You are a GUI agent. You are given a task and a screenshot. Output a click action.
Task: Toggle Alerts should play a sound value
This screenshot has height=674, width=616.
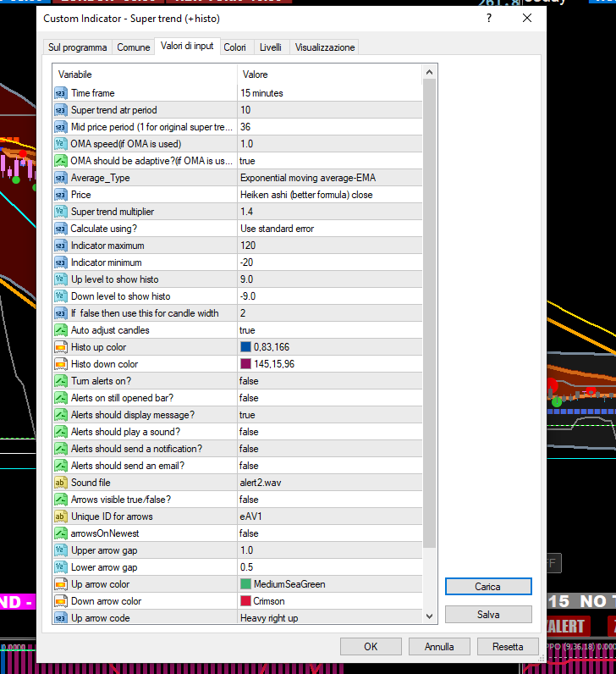330,432
